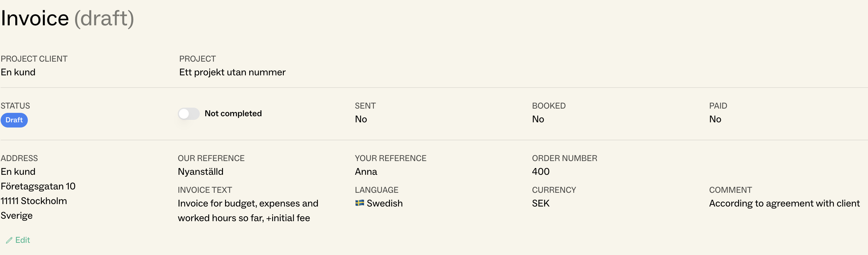Screen dimensions: 868x255
Task: Click the Booked status No value
Action: coord(538,119)
